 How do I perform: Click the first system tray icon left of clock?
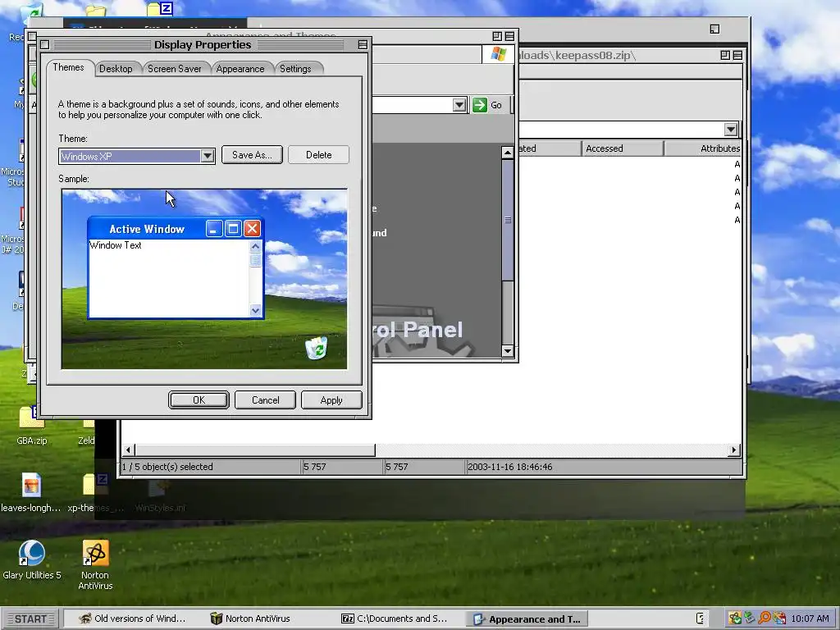click(736, 619)
